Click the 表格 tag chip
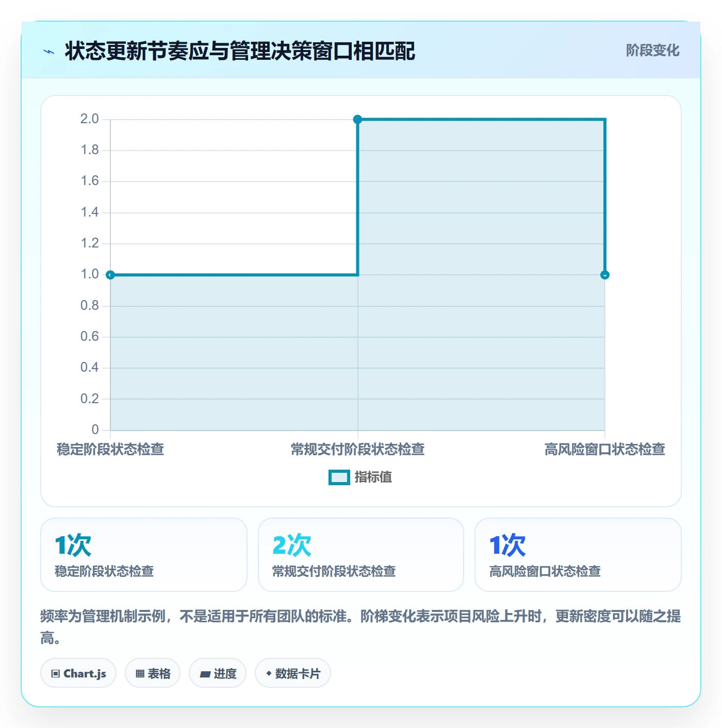 (x=153, y=673)
